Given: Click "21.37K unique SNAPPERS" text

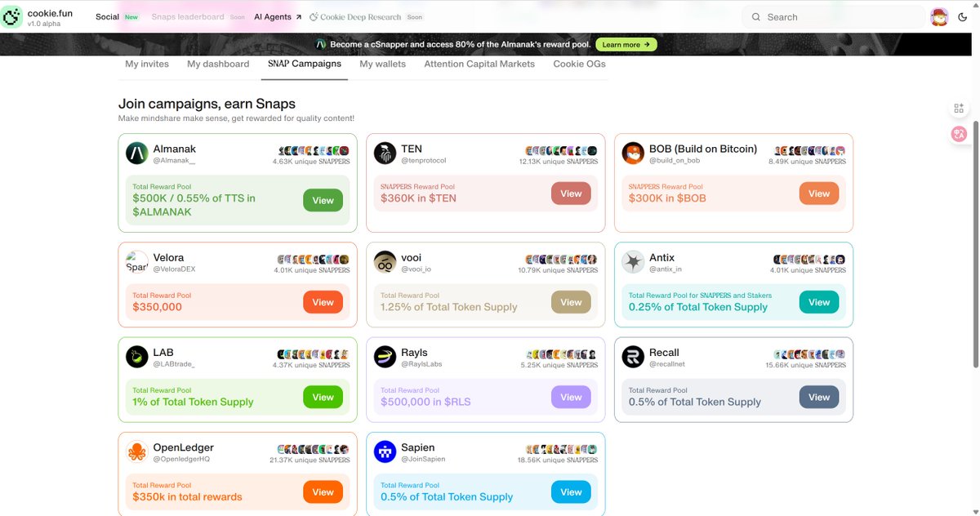Looking at the screenshot, I should point(311,460).
